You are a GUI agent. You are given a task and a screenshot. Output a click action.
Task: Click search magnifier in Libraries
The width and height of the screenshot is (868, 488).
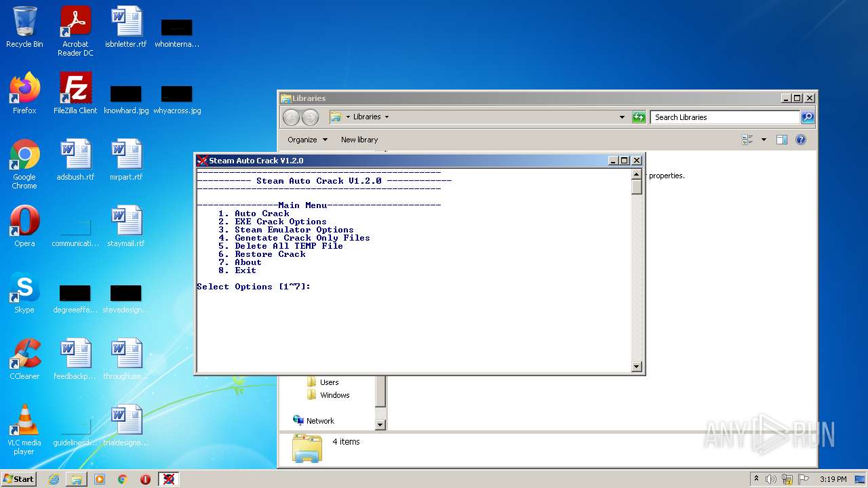(x=808, y=117)
